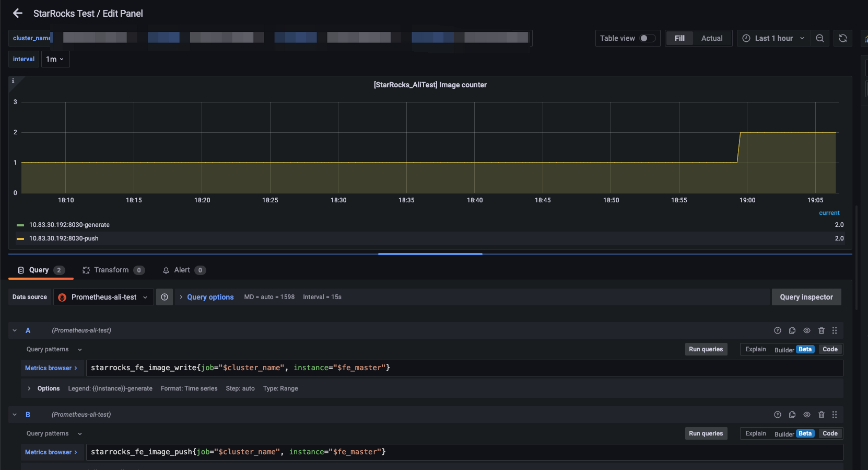Click the back arrow to leave Edit Panel
Screen dimensions: 868x470
[18, 14]
